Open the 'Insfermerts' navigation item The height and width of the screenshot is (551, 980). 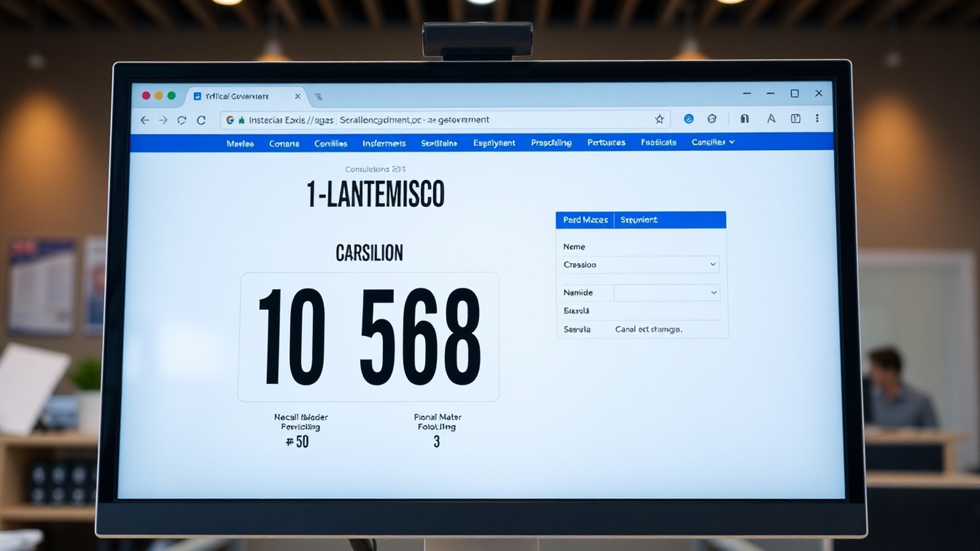tap(384, 143)
